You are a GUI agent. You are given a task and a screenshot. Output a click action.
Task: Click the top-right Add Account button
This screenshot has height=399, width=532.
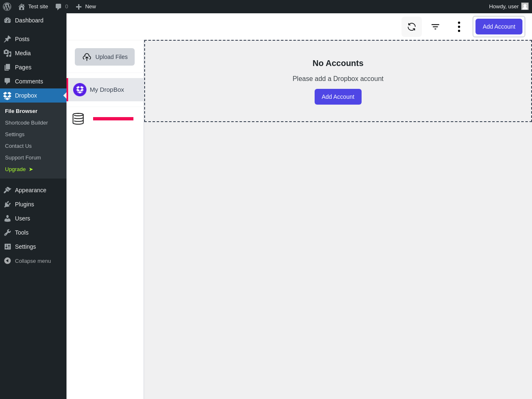click(499, 27)
